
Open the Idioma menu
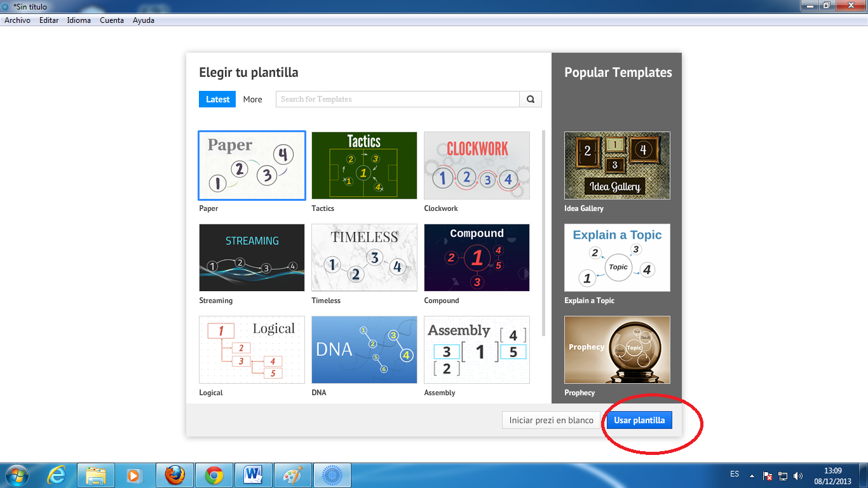pos(79,20)
